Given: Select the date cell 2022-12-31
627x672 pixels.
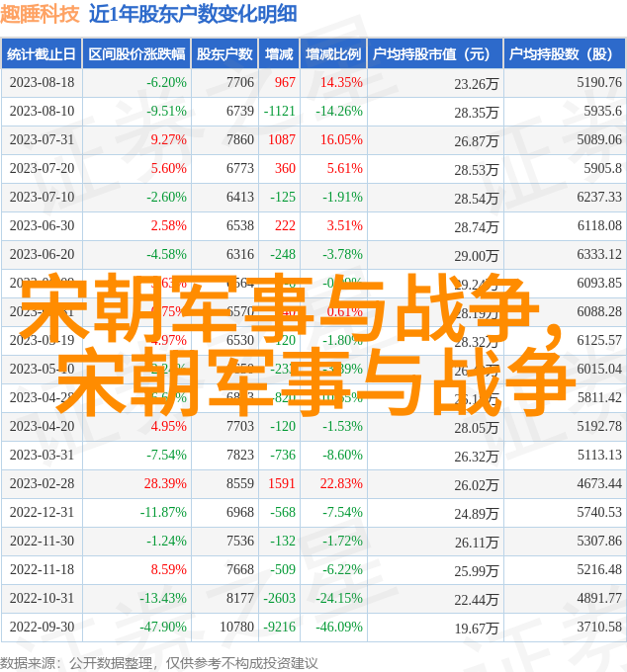Looking at the screenshot, I should point(42,513).
